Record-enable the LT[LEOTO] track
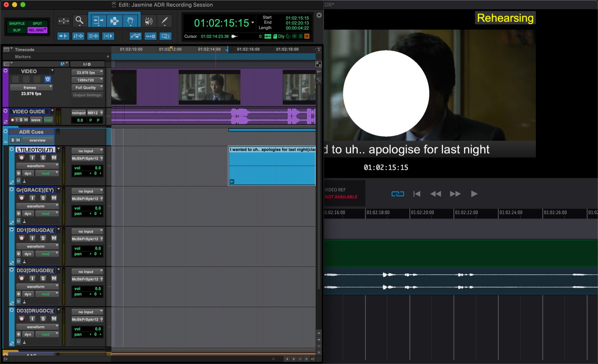The width and height of the screenshot is (598, 364). point(22,158)
